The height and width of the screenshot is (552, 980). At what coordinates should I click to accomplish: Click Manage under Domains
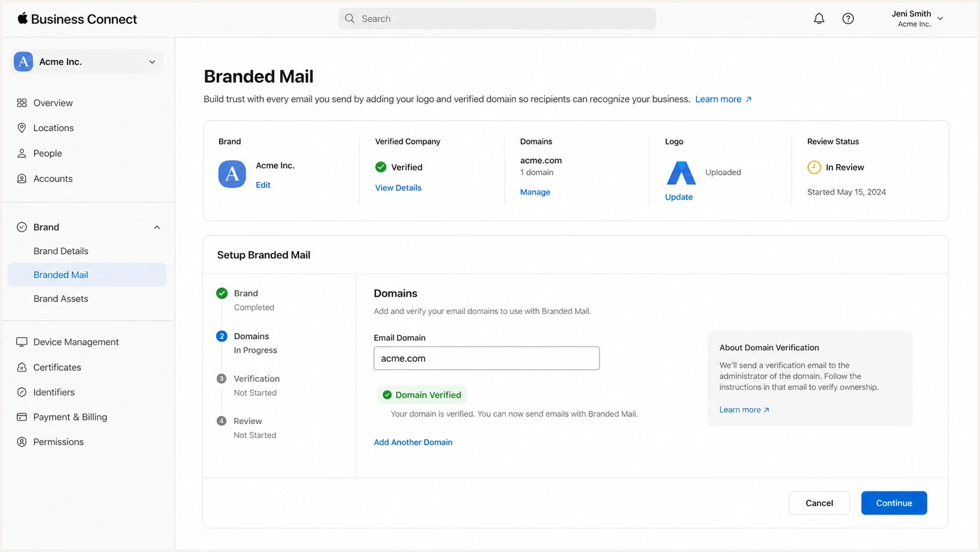click(x=535, y=192)
